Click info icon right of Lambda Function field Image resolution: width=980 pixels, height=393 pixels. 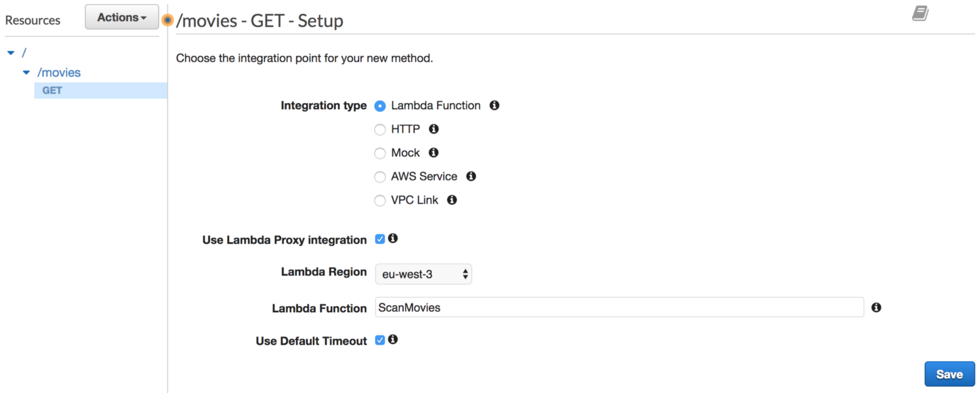point(876,308)
